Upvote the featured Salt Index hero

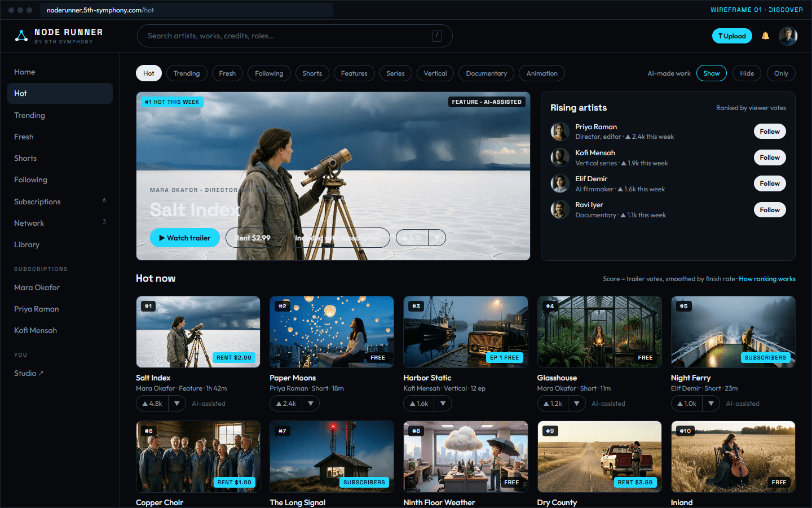coord(412,238)
